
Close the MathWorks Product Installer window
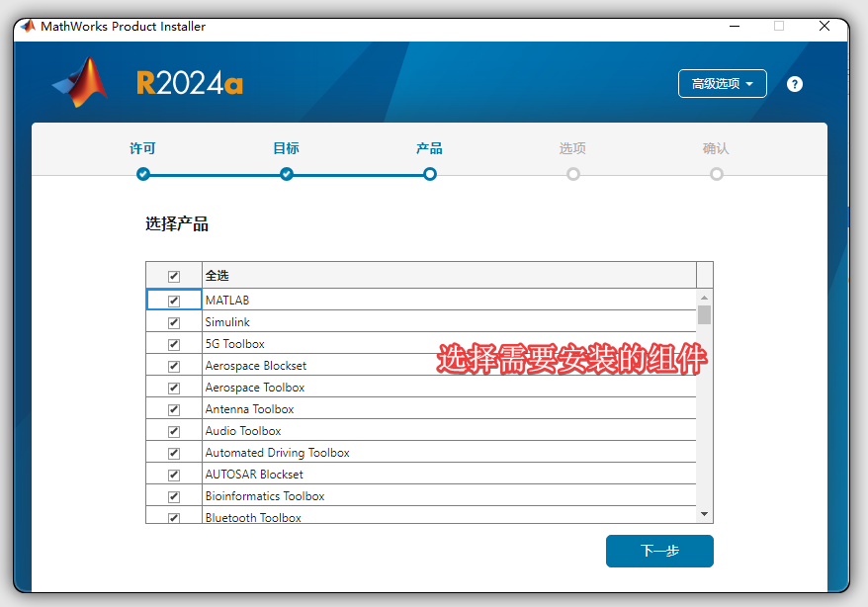(825, 26)
